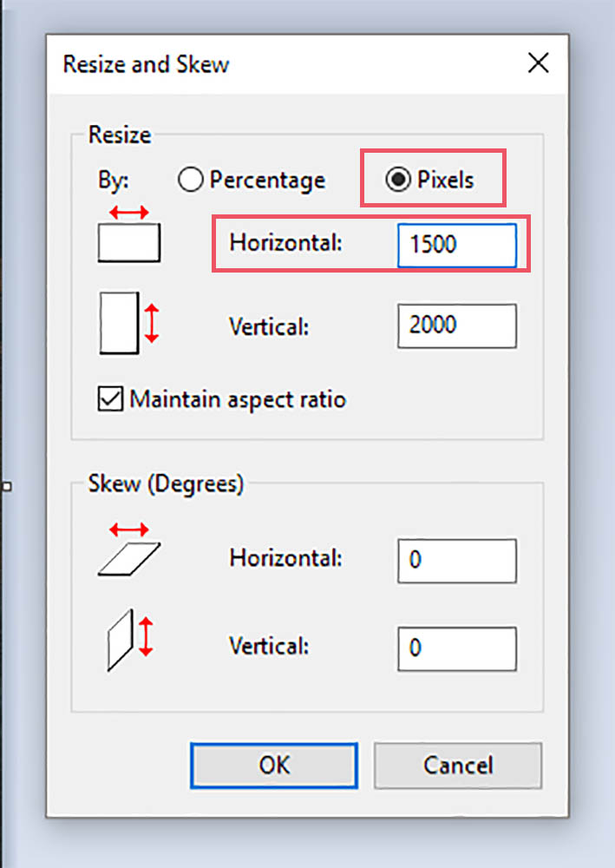Viewport: 615px width, 868px height.
Task: Click the skew Horizontal degrees field
Action: point(456,560)
